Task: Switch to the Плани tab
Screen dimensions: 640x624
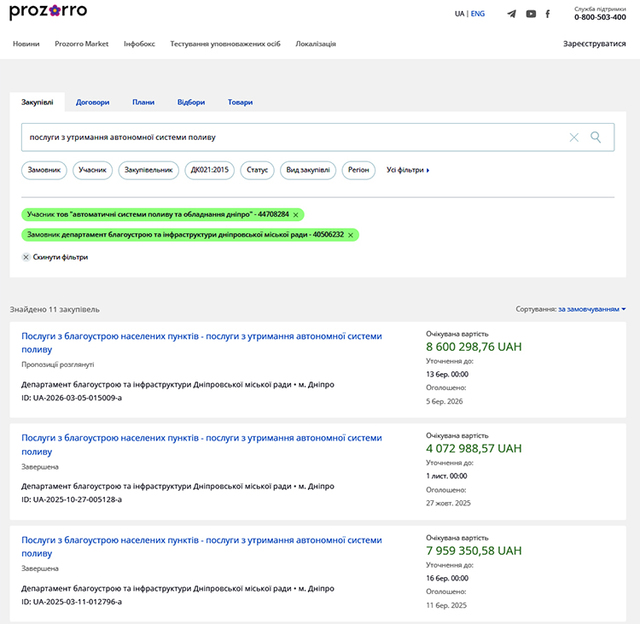Action: (x=143, y=102)
